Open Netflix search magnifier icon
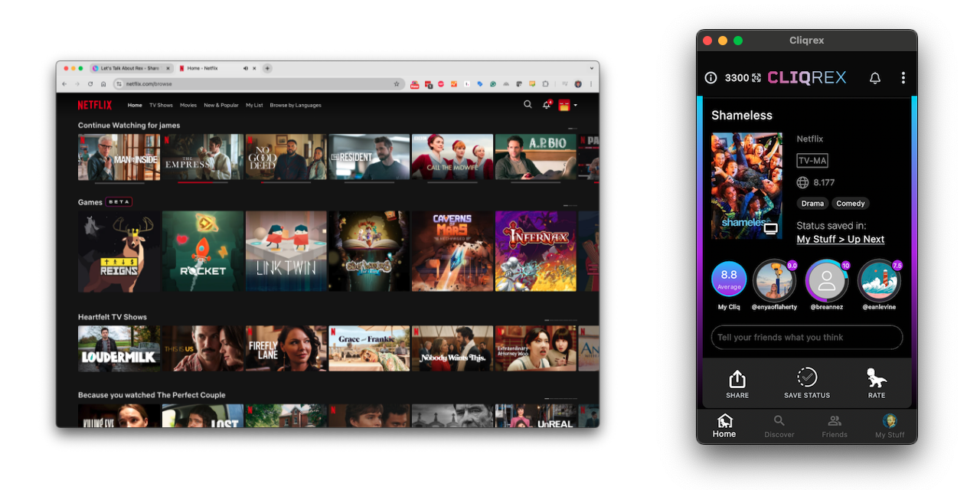 [x=528, y=104]
